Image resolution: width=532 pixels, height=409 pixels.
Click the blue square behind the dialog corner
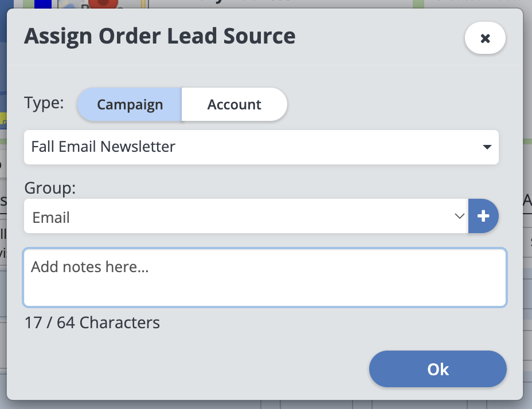coord(42,3)
